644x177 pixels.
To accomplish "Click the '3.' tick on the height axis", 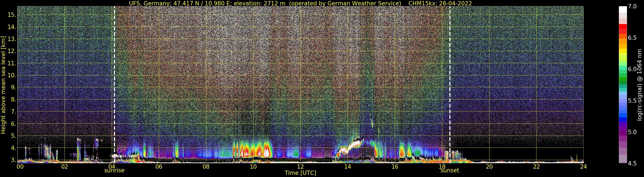I will click(13, 160).
